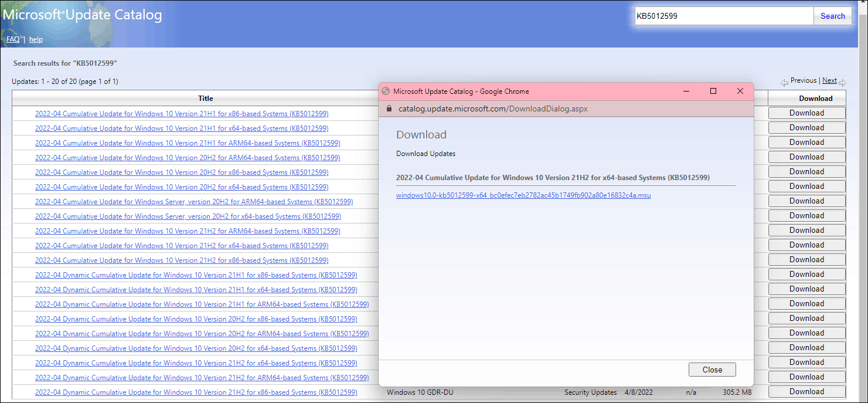Click the globe favicon in popup title bar
The width and height of the screenshot is (868, 403).
tap(385, 91)
